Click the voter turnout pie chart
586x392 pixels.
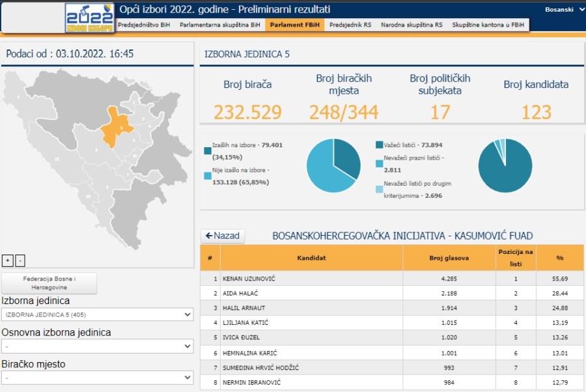[x=333, y=165]
